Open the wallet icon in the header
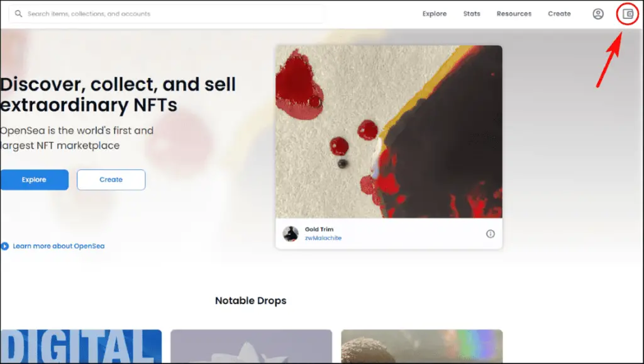The height and width of the screenshot is (364, 644). click(x=627, y=14)
